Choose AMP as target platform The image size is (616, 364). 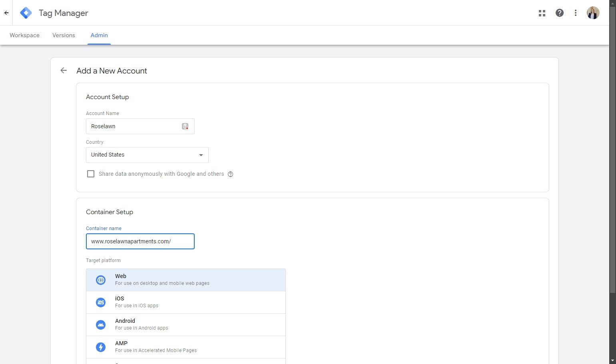[186, 347]
